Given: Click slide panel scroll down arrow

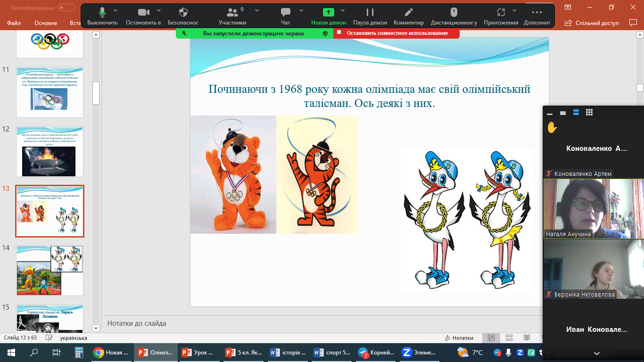Looking at the screenshot, I should [96, 328].
